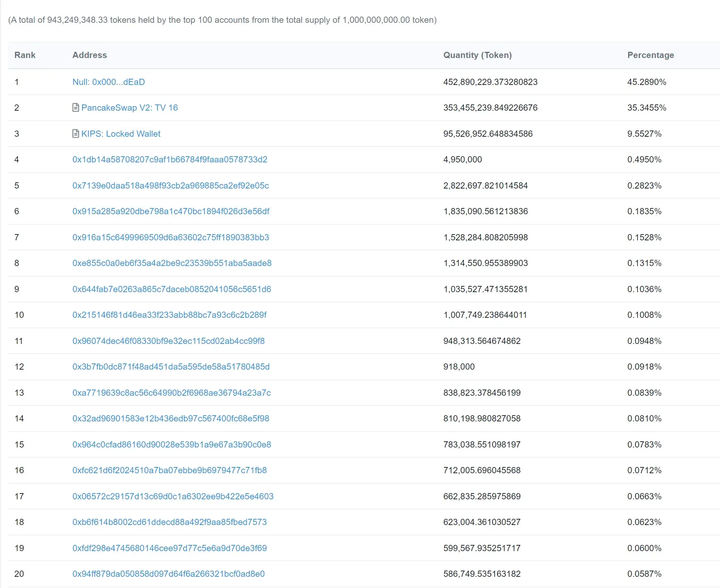
Task: Click the 0.0587% percentage value
Action: pos(644,574)
